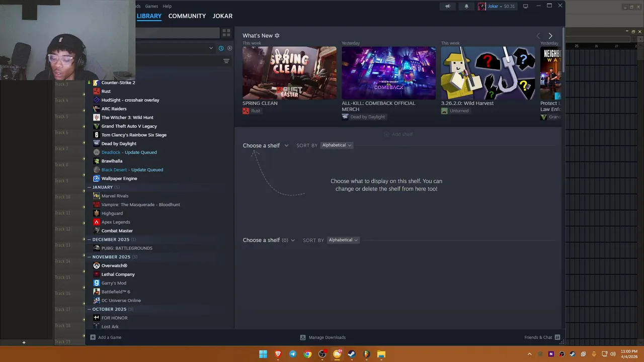644x362 pixels.
Task: Collapse the OCTOBER 2025 group
Action: click(110, 309)
